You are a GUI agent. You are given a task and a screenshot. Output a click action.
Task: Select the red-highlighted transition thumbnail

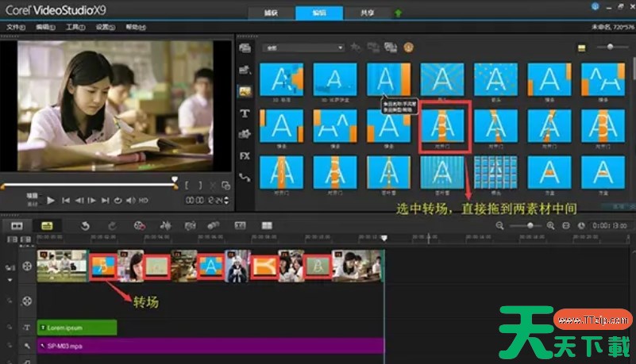pyautogui.click(x=445, y=126)
